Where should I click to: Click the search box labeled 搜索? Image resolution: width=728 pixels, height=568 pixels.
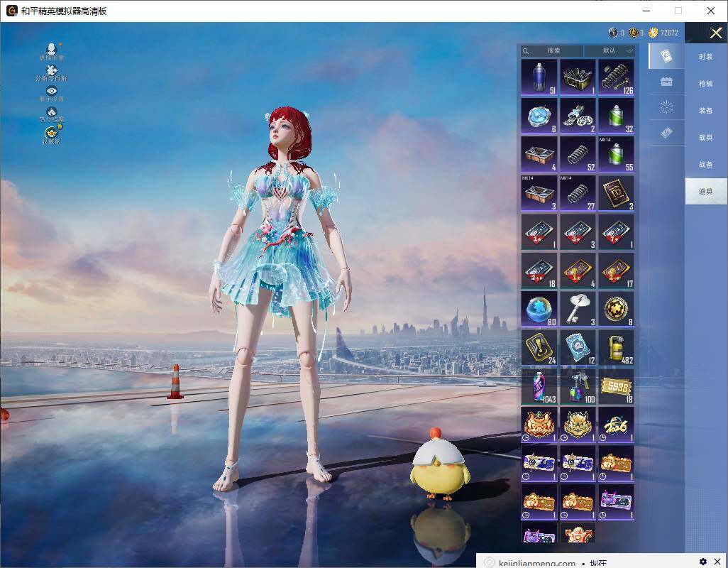tap(552, 50)
